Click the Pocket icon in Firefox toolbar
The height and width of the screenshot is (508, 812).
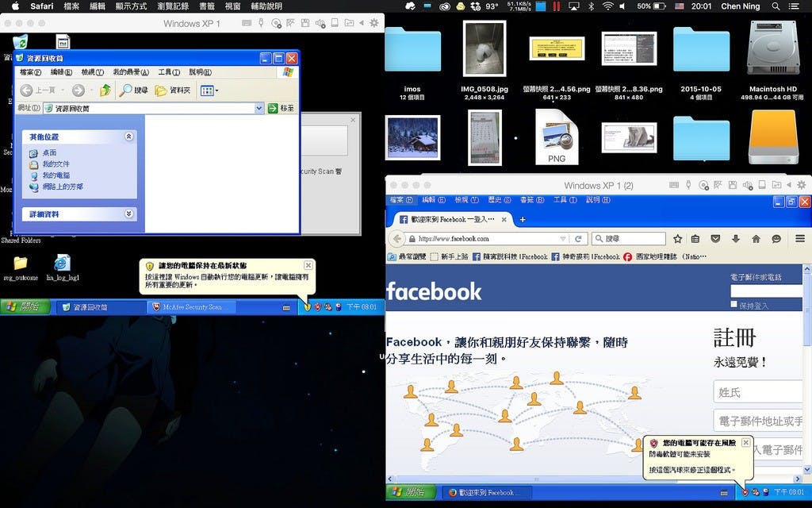715,238
